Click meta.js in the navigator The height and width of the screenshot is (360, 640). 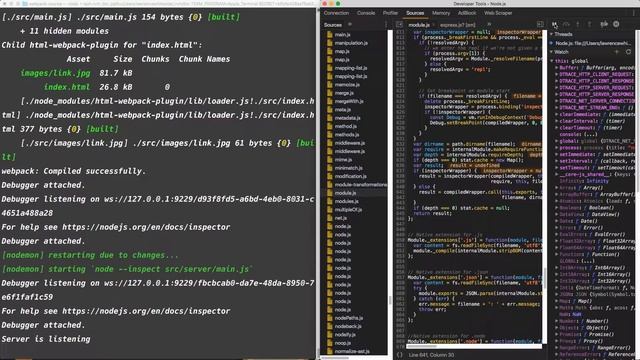[x=342, y=109]
